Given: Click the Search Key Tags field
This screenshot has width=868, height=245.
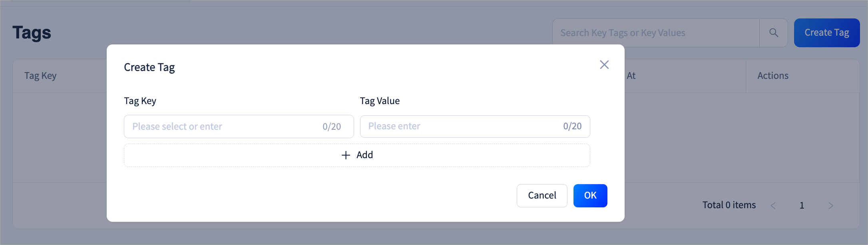Looking at the screenshot, I should [x=655, y=33].
